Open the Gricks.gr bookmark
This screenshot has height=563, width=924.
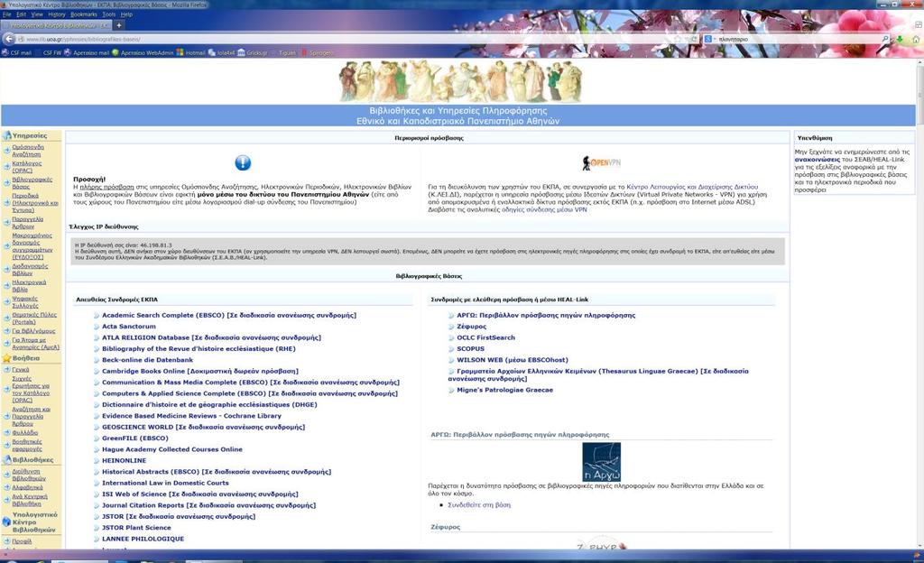coord(253,53)
